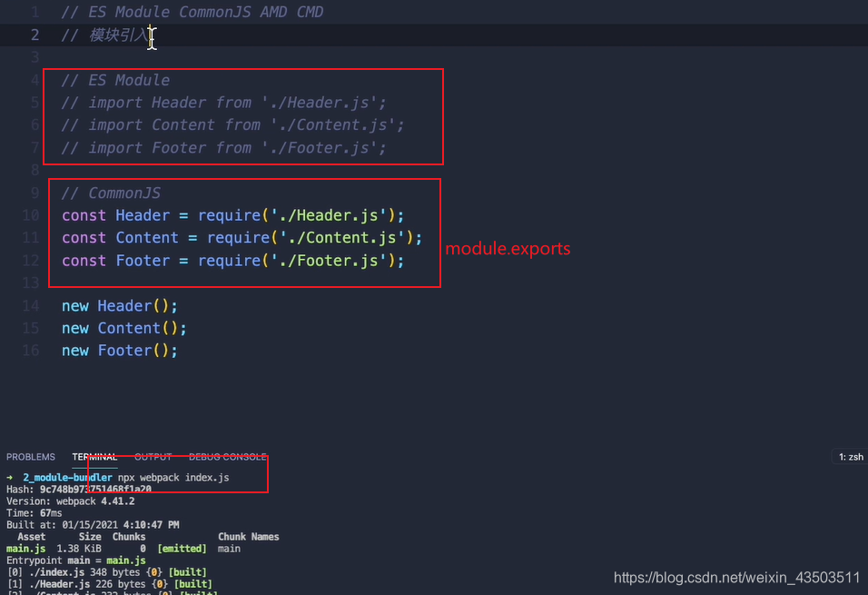Click the commented import Content line

tap(232, 124)
